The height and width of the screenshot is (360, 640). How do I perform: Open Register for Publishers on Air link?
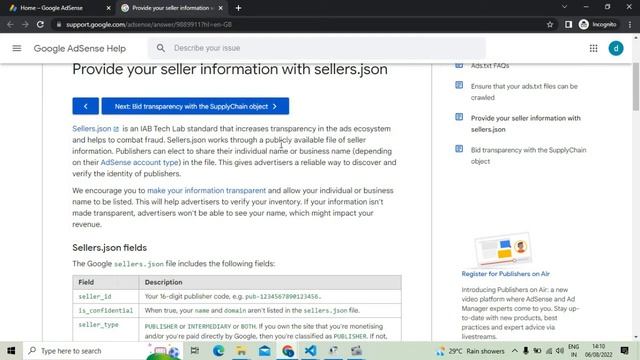coord(505,274)
